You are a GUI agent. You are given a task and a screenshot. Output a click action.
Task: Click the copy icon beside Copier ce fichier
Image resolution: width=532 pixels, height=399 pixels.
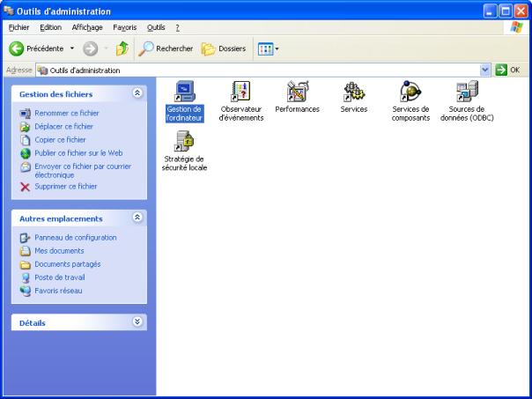tap(26, 140)
